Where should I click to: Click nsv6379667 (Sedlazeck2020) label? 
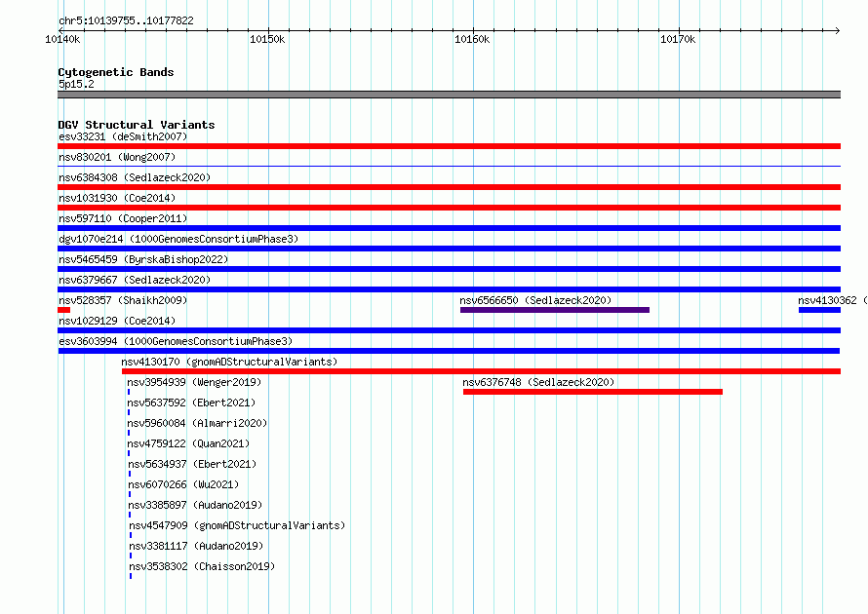[135, 280]
